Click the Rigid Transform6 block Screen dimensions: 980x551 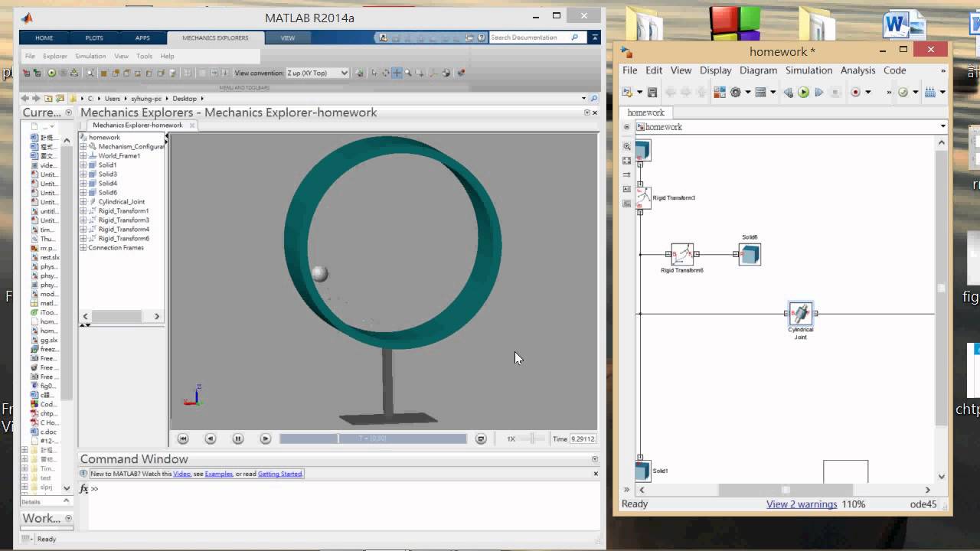[x=682, y=254]
